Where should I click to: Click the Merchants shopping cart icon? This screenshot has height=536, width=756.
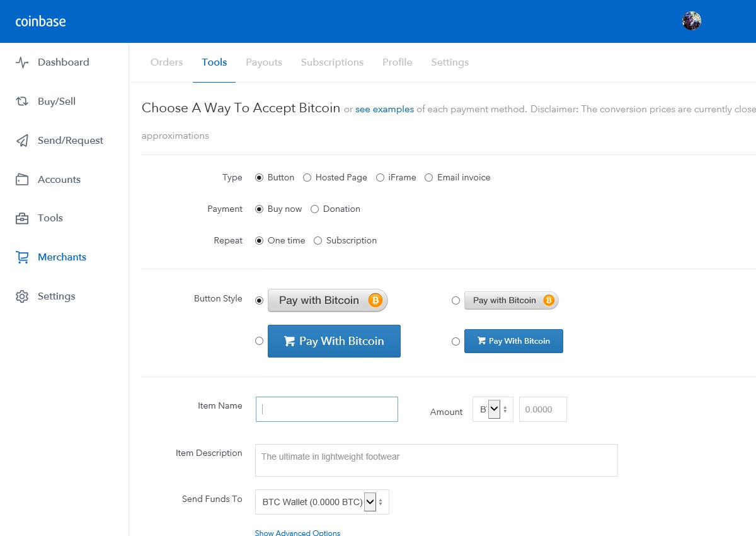tap(22, 257)
